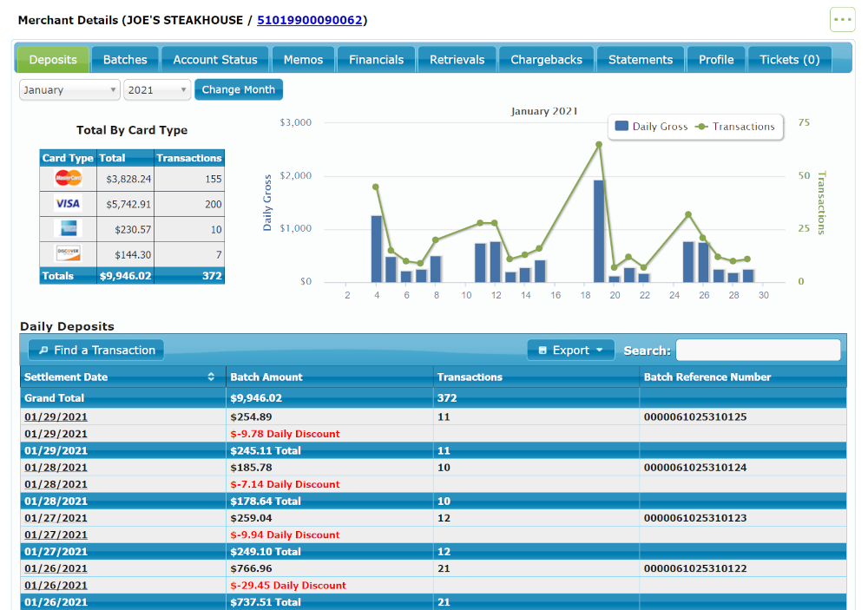
Task: Click the $-9.78 Daily Discount entry
Action: pyautogui.click(x=285, y=434)
